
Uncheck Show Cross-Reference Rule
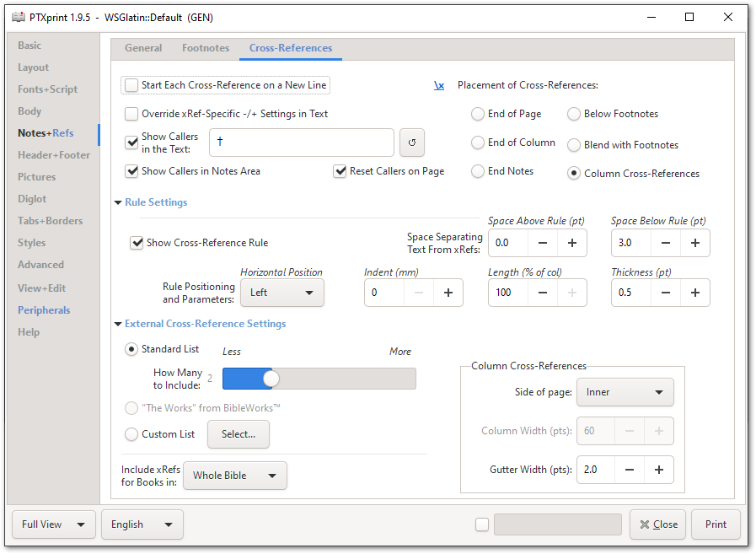click(137, 243)
